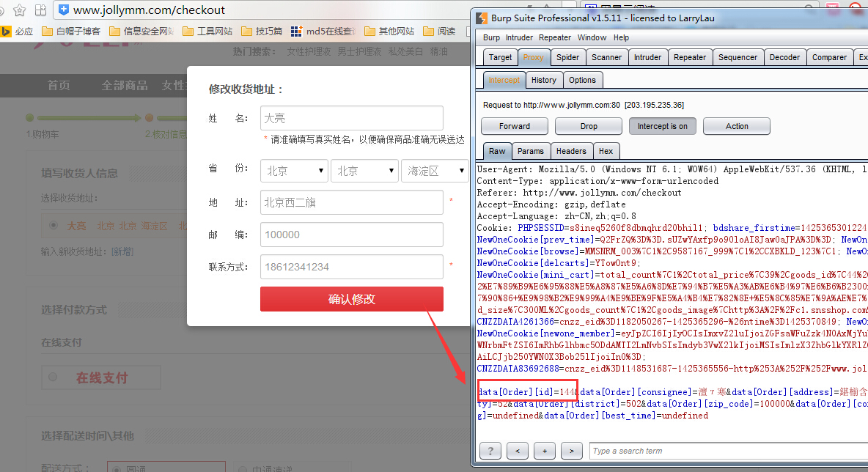
Task: Click the phone field showing 18612341234
Action: 351,267
